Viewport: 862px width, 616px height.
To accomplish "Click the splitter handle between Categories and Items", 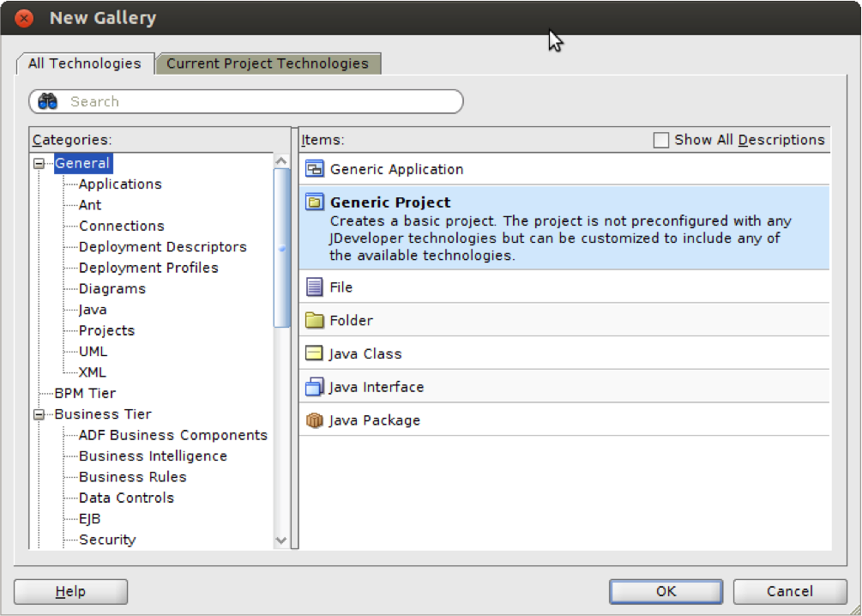I will pyautogui.click(x=295, y=338).
